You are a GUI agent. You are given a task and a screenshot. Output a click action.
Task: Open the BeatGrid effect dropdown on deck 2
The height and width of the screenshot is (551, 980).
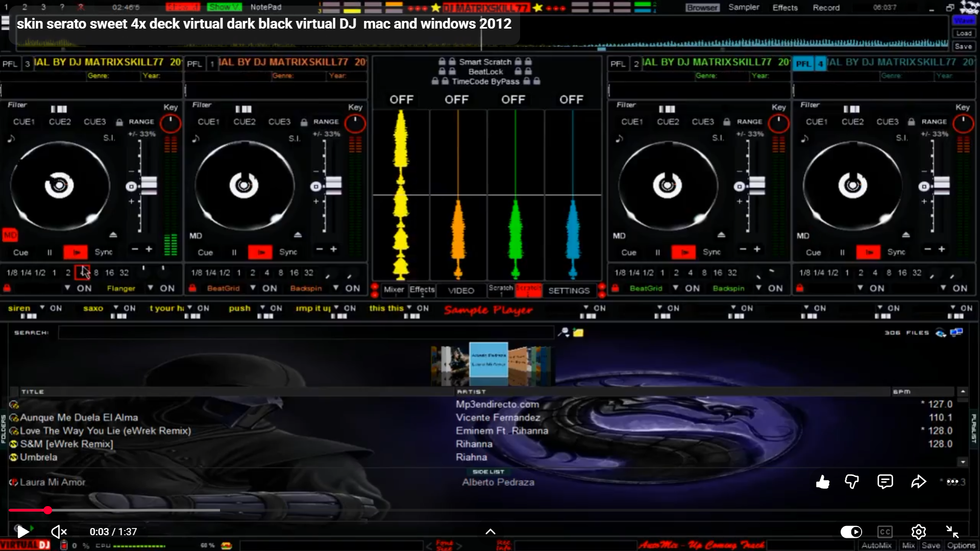pyautogui.click(x=676, y=288)
